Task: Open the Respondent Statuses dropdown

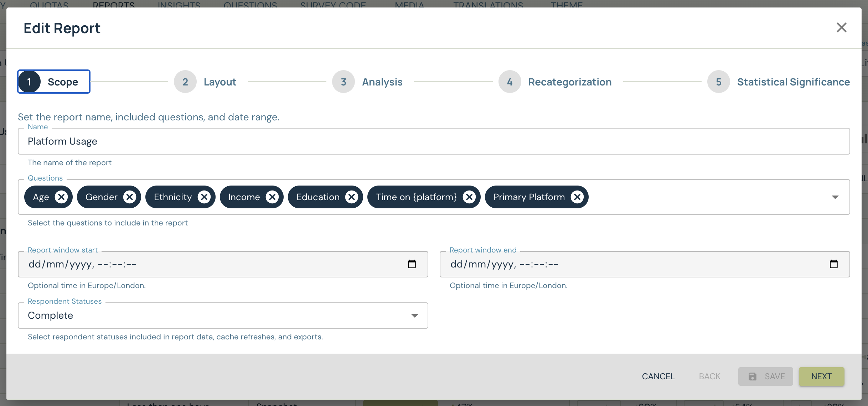Action: (223, 316)
